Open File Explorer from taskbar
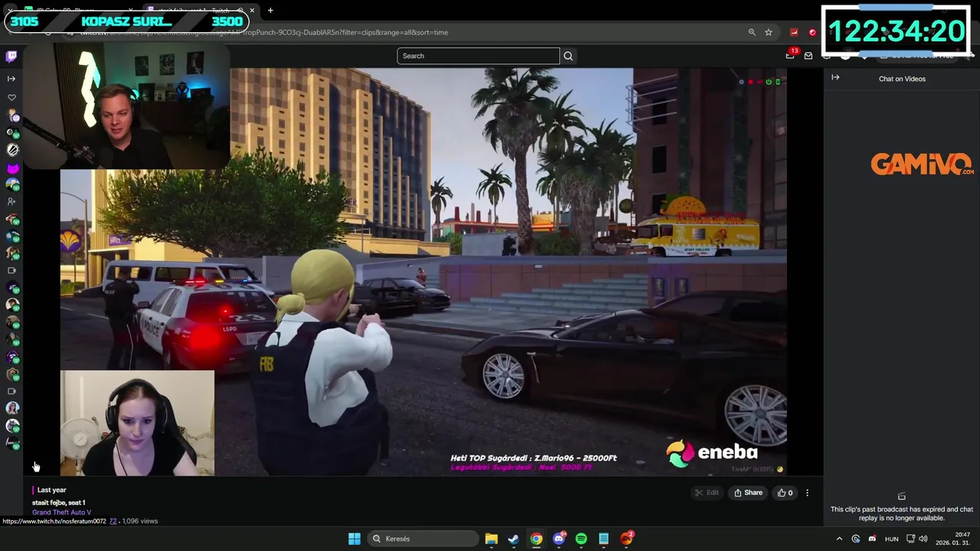This screenshot has width=980, height=551. (492, 539)
